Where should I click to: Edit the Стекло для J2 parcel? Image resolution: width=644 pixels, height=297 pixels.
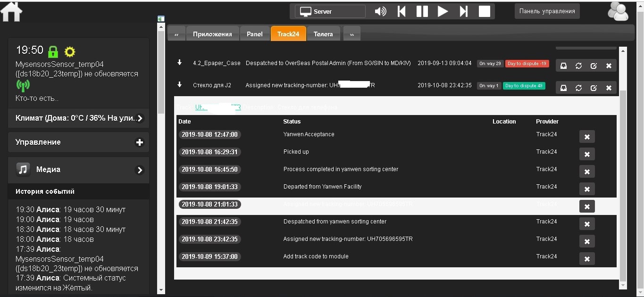(594, 88)
